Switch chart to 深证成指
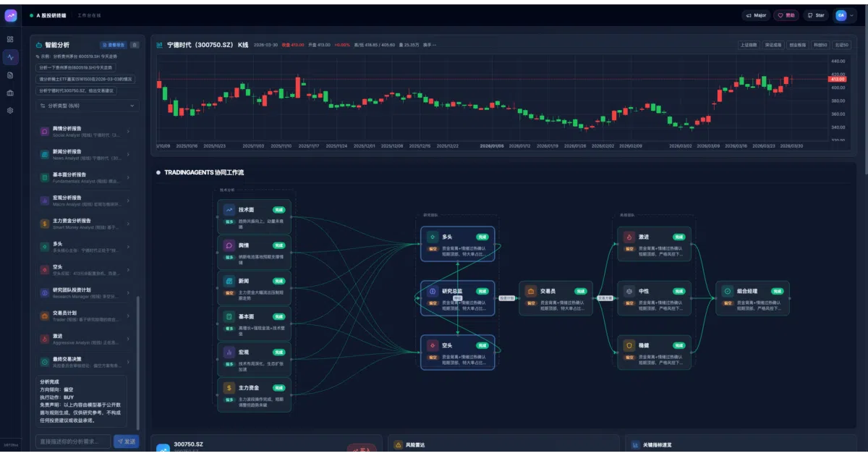 (773, 45)
